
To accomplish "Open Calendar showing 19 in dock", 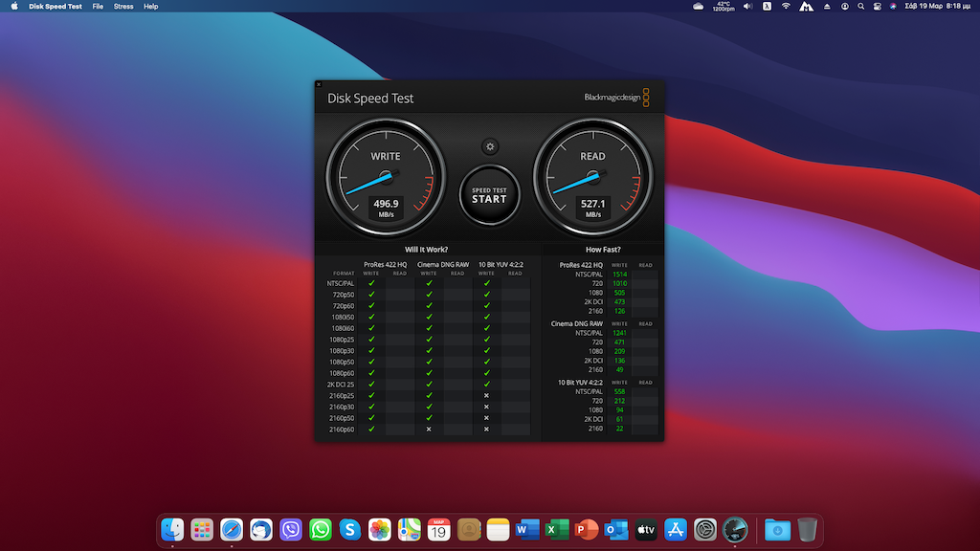I will click(x=438, y=530).
